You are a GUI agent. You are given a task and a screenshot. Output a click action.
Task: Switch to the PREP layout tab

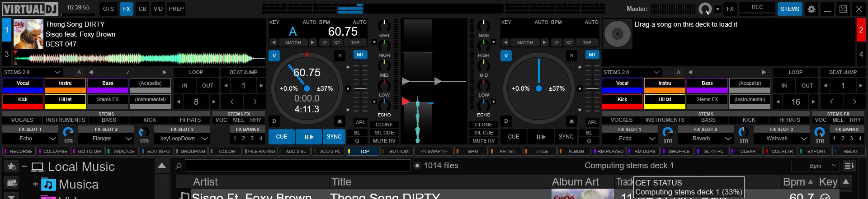(176, 9)
